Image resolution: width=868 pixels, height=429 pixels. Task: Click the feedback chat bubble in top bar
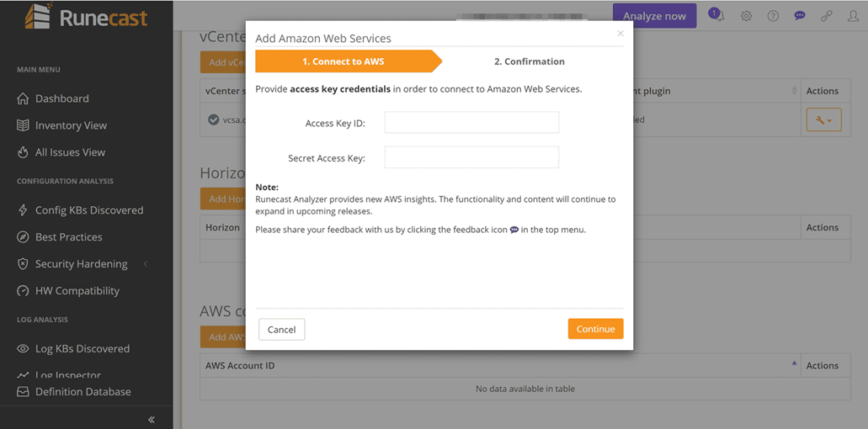tap(799, 16)
